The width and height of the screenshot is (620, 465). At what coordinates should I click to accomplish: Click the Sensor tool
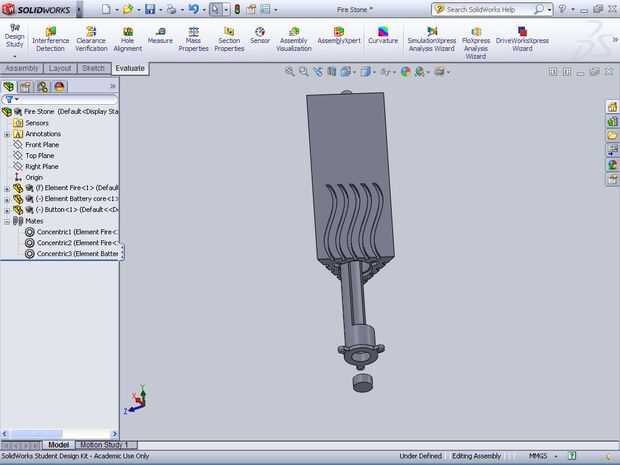coord(260,35)
